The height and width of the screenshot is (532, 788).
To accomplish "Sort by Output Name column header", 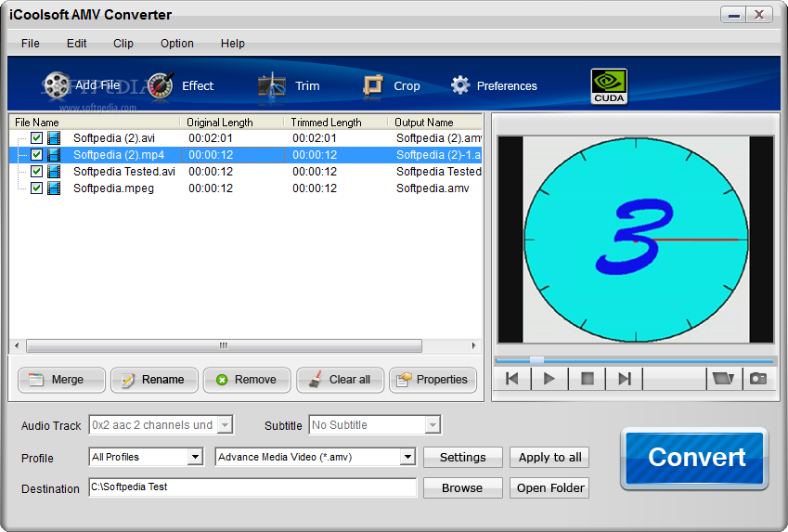I will [x=435, y=123].
